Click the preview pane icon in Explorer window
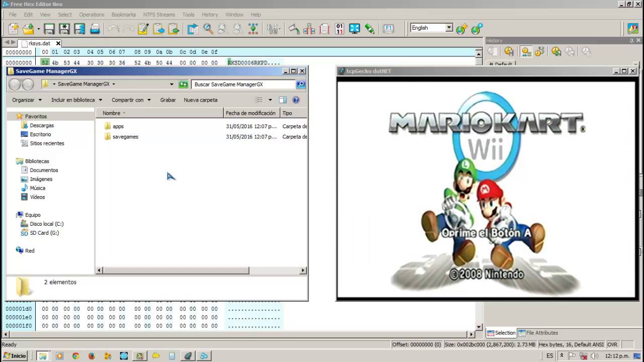The image size is (644, 362). pyautogui.click(x=283, y=100)
